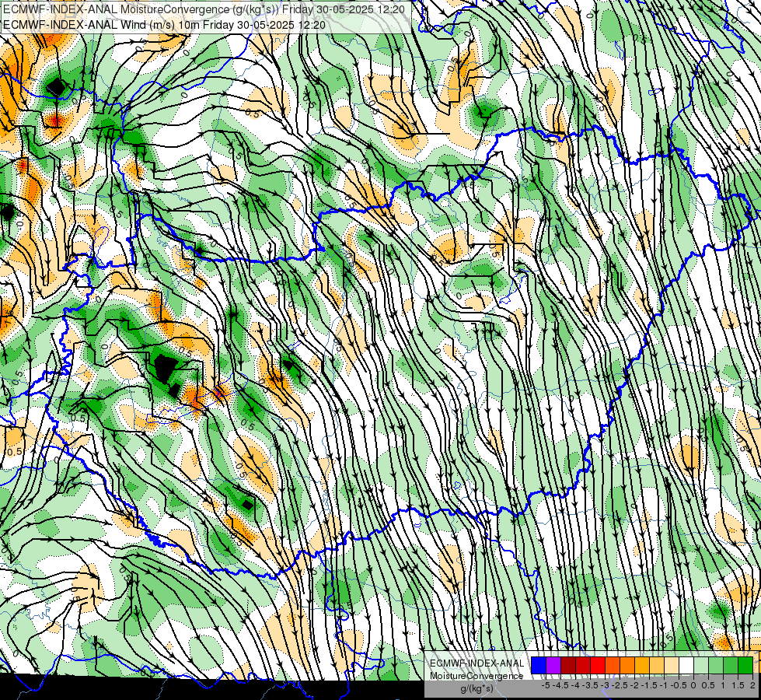The width and height of the screenshot is (761, 700).
Task: Click the blue legend color swatch
Action: [x=539, y=665]
